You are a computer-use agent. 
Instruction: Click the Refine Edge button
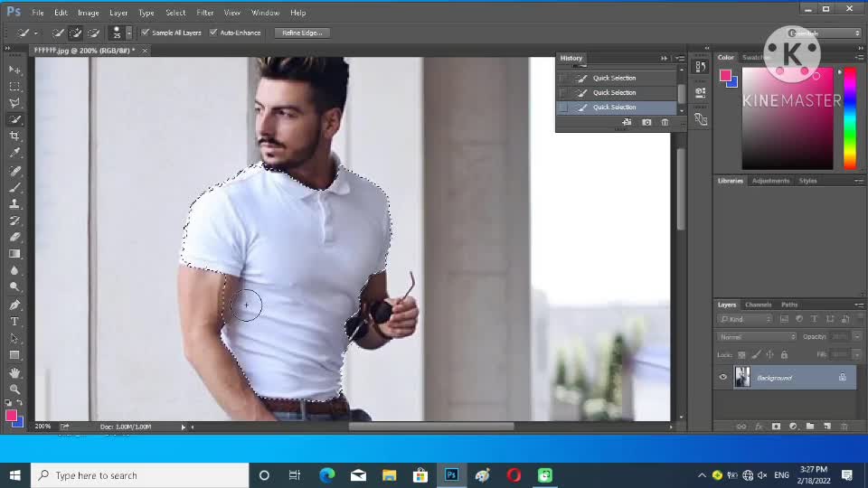[x=301, y=33]
